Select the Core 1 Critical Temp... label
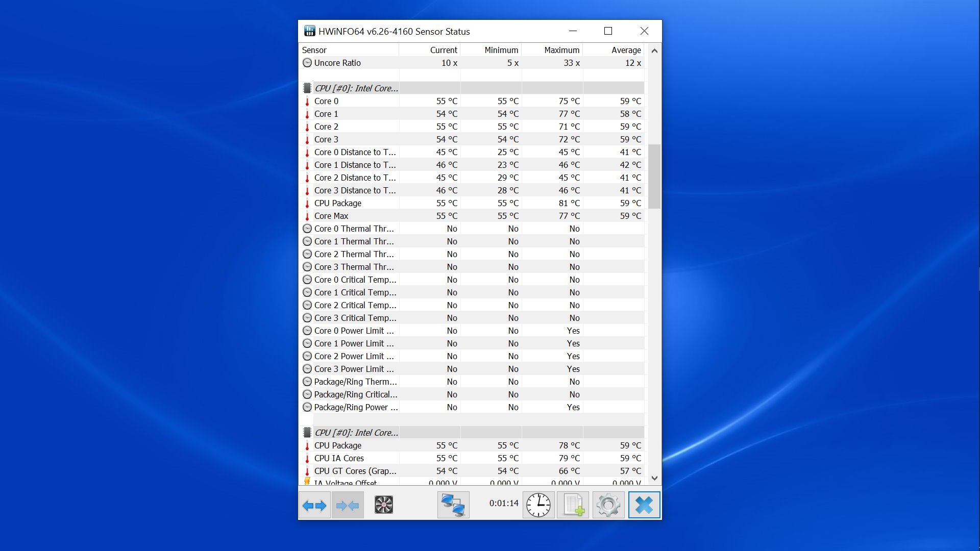The image size is (980, 551). click(355, 292)
